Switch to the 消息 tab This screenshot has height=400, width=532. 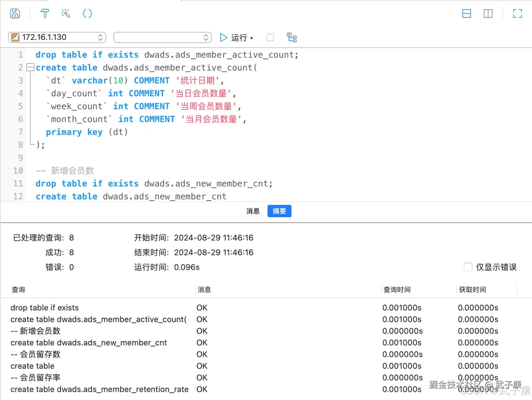[253, 211]
